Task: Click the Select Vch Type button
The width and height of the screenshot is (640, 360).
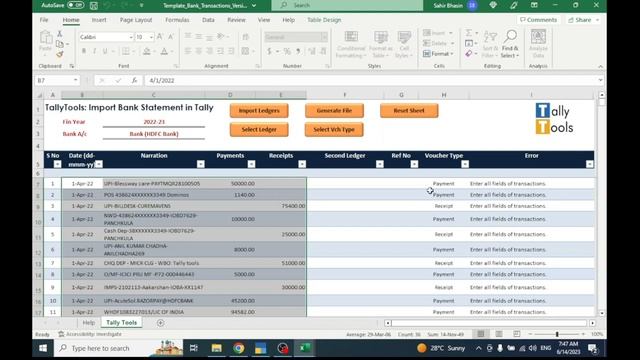Action: (334, 129)
